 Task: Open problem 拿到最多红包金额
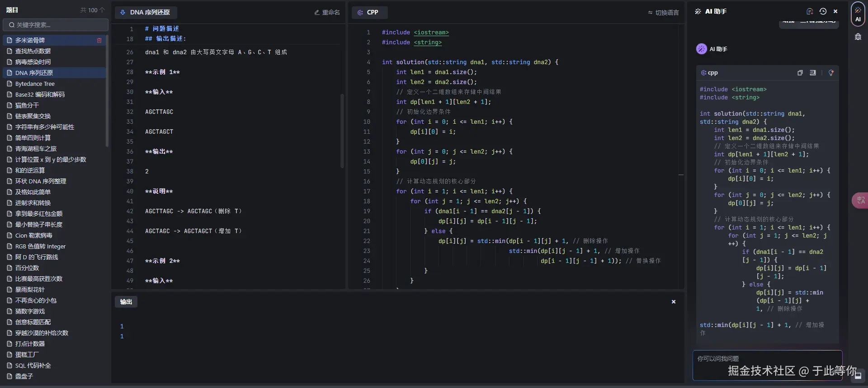tap(54, 214)
